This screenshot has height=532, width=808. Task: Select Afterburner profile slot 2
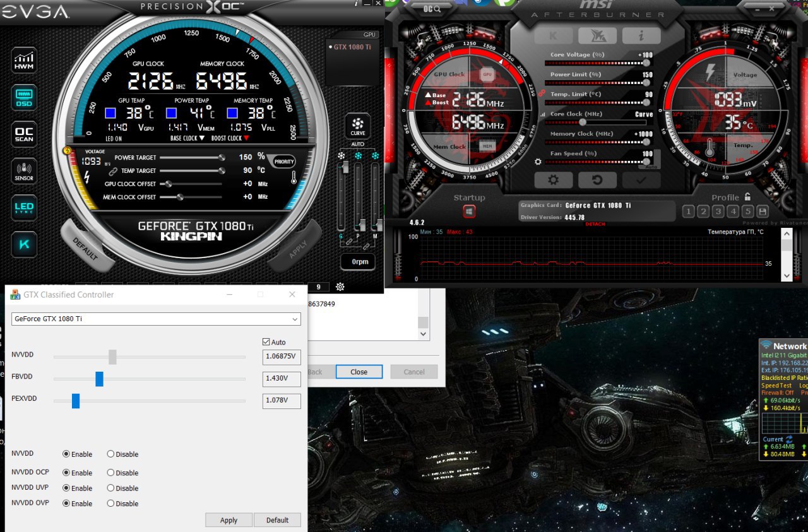pyautogui.click(x=703, y=211)
